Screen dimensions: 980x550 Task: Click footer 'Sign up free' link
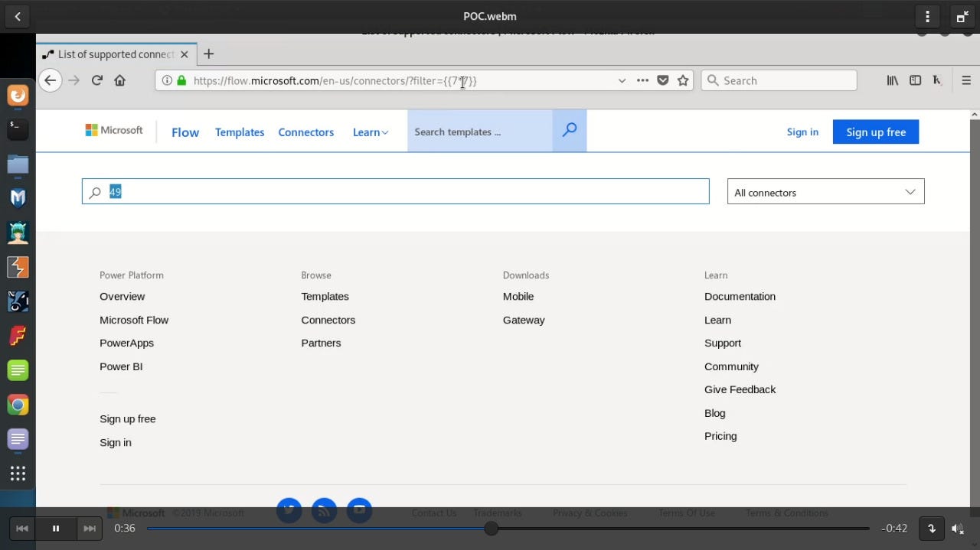click(127, 419)
